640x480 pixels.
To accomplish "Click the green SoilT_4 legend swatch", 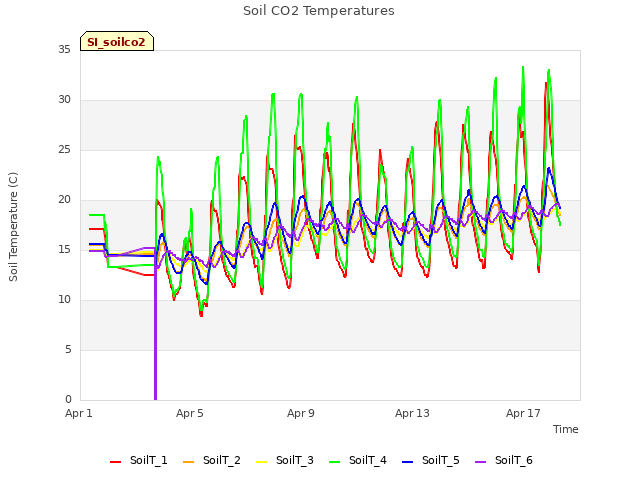I will tap(335, 462).
